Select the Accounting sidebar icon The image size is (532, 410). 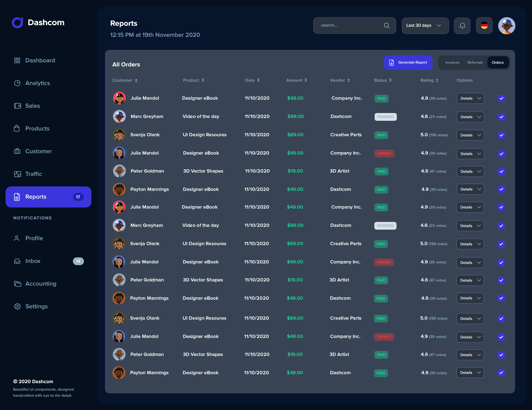pyautogui.click(x=17, y=284)
